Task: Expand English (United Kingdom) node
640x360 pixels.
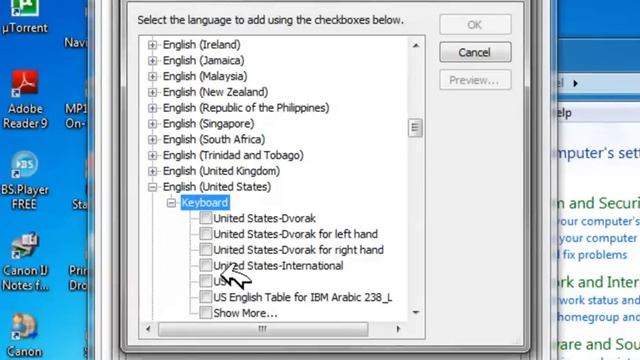Action: pos(152,171)
